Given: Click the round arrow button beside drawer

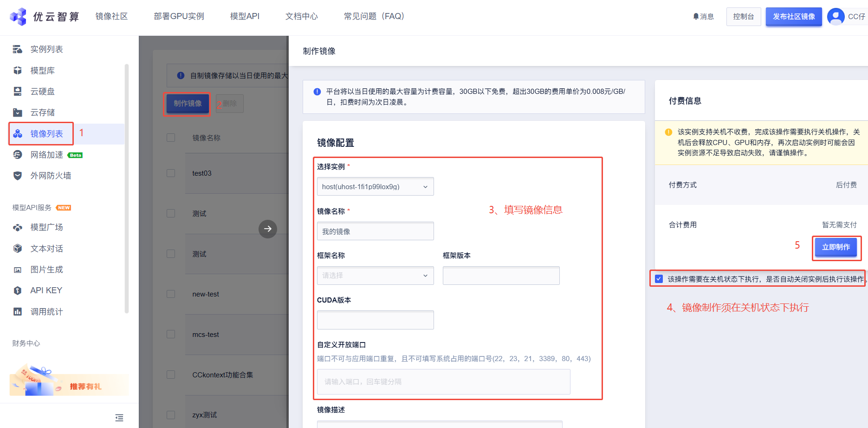Looking at the screenshot, I should tap(268, 229).
